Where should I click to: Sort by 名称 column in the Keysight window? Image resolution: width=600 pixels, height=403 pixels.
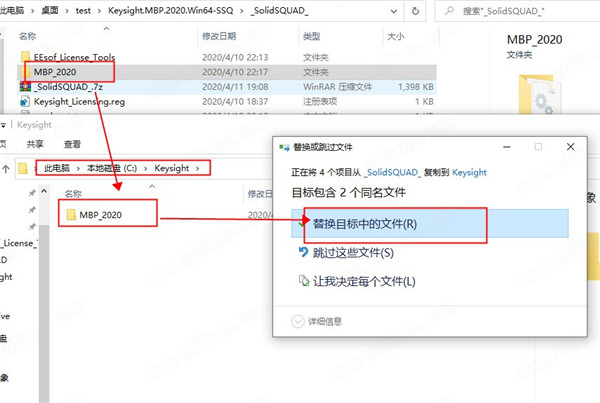[x=73, y=194]
